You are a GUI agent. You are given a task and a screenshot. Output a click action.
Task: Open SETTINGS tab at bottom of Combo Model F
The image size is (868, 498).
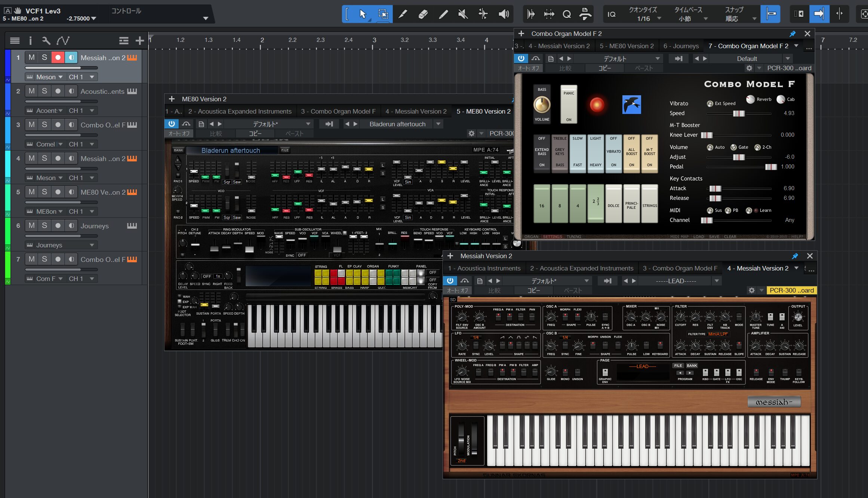(552, 236)
